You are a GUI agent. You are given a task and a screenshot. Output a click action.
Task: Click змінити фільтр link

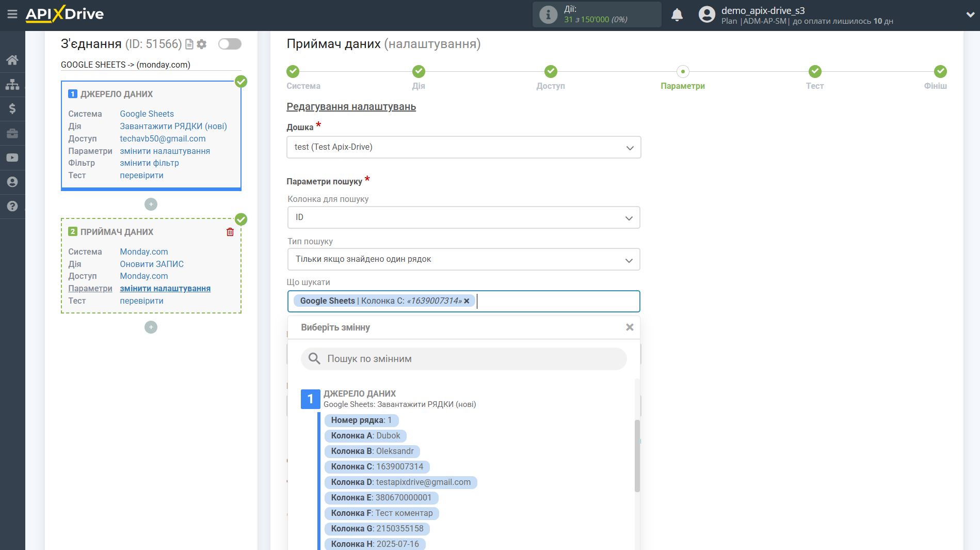tap(149, 163)
